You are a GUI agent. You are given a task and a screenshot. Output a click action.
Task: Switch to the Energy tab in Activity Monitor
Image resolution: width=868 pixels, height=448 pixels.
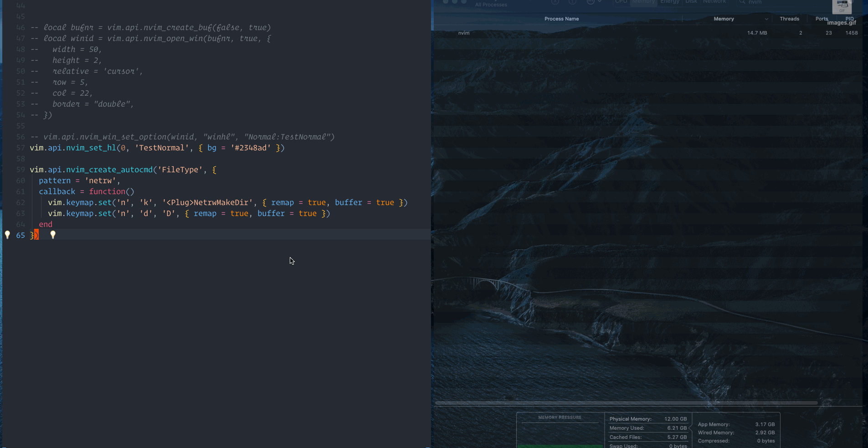(670, 2)
